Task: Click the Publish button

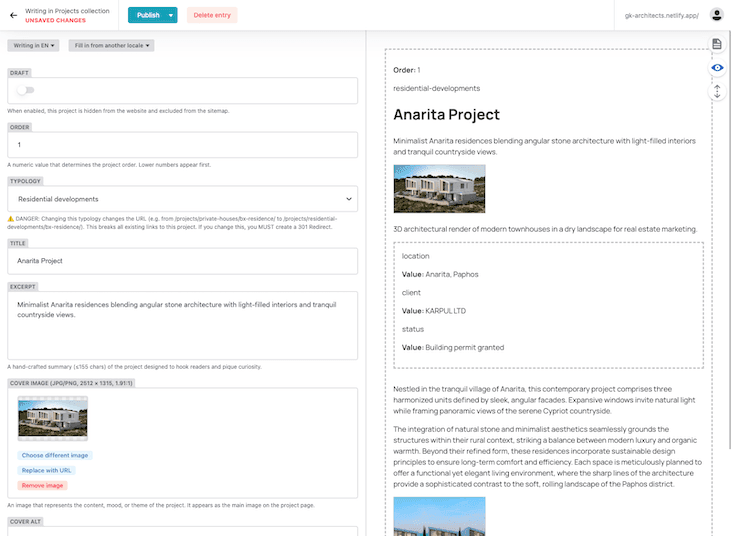Action: click(x=148, y=15)
